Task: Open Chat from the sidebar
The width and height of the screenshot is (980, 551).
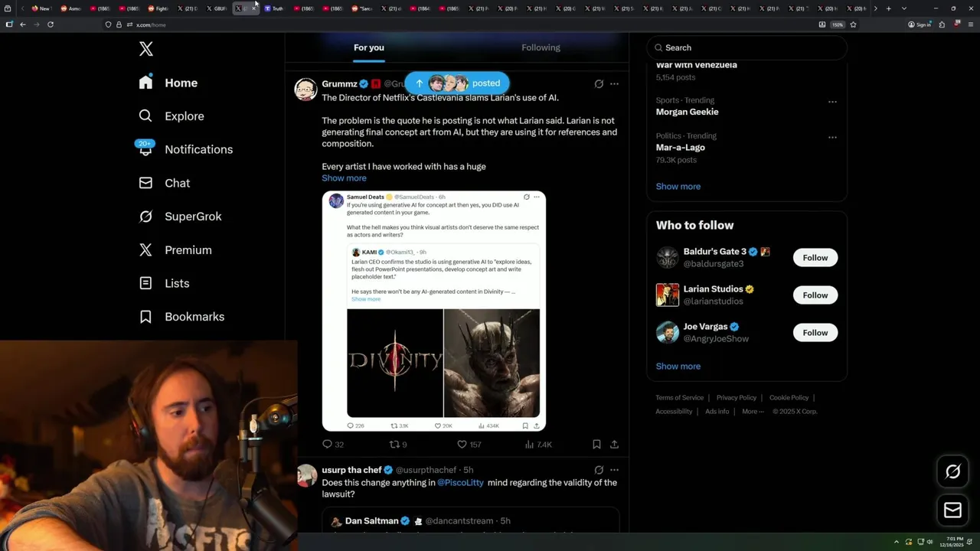Action: [x=164, y=183]
